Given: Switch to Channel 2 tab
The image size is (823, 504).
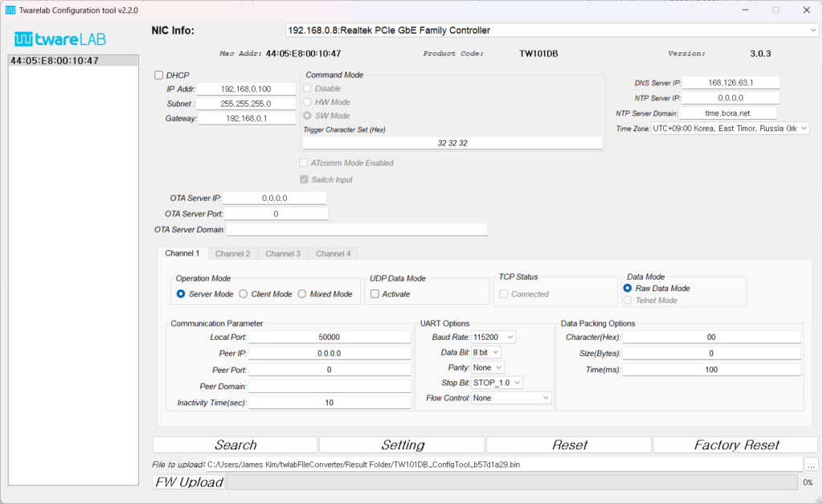Looking at the screenshot, I should point(232,253).
